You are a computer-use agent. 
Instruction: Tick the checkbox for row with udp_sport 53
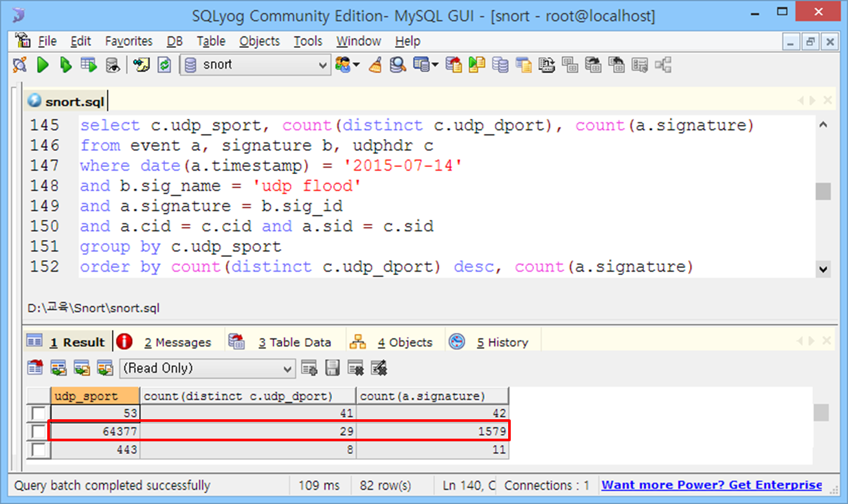[x=39, y=413]
